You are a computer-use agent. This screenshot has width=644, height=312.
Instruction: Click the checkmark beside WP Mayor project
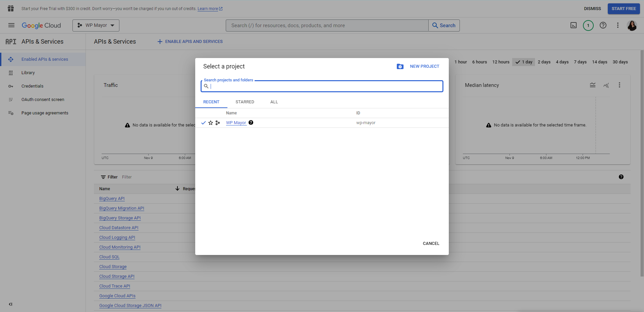pyautogui.click(x=203, y=123)
